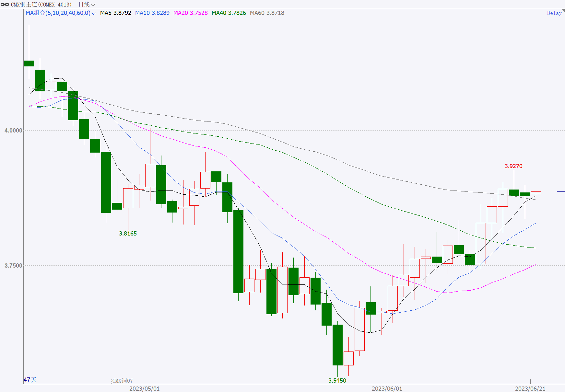Click the 4.0000 price axis label
Image resolution: width=565 pixels, height=392 pixels.
tap(13, 131)
